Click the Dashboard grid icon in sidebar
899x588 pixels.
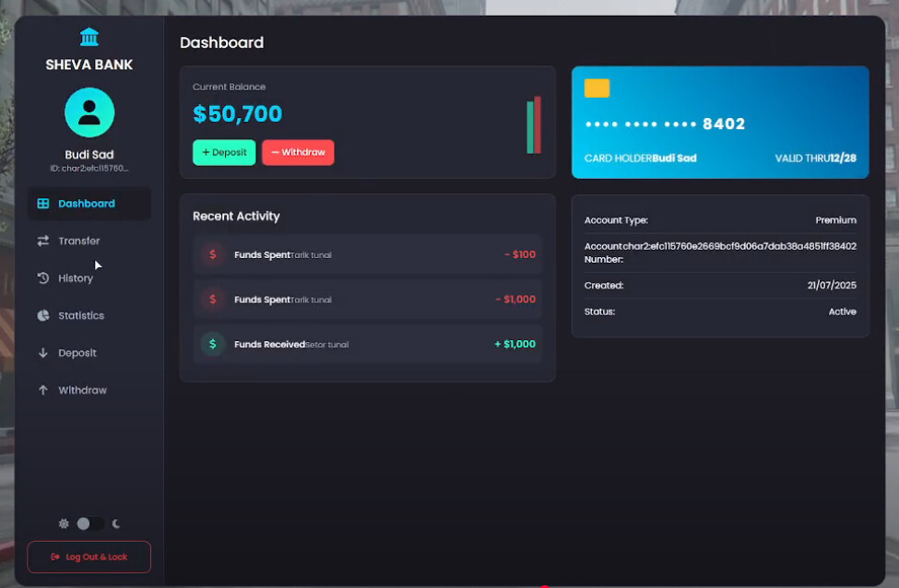43,204
